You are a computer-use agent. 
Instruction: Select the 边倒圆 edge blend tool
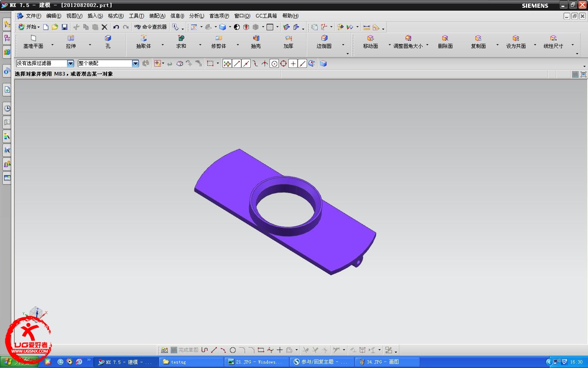324,42
